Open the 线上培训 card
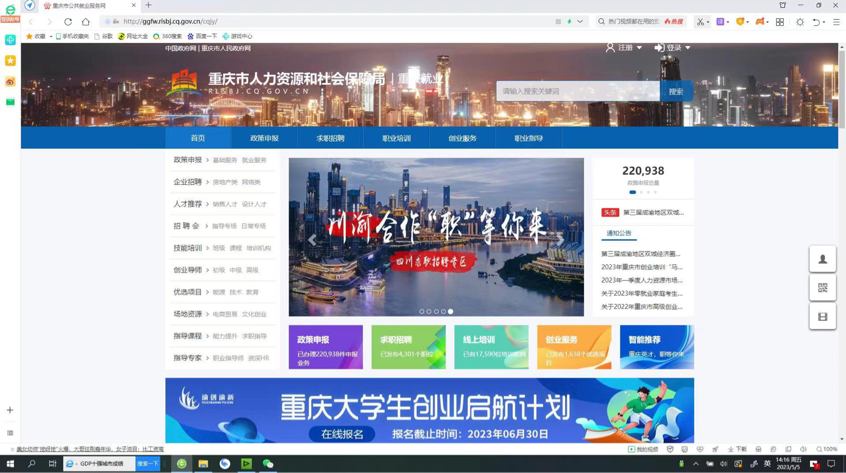Viewport: 846px width, 473px height. (x=492, y=347)
